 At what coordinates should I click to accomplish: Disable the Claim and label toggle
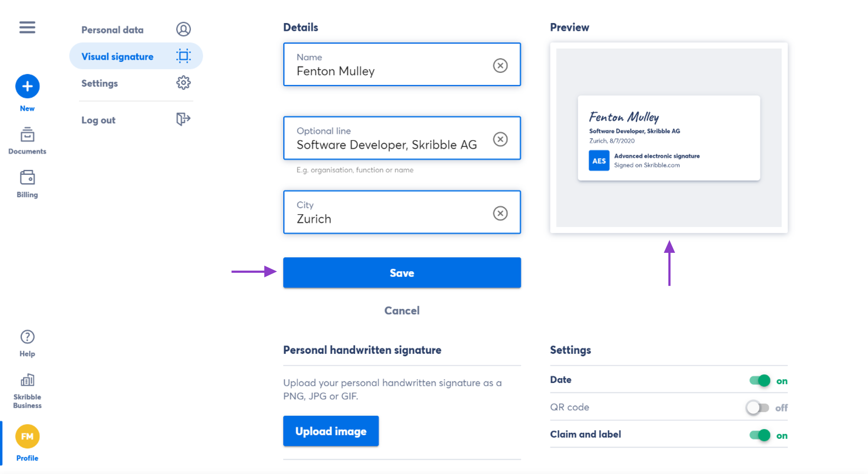click(759, 435)
